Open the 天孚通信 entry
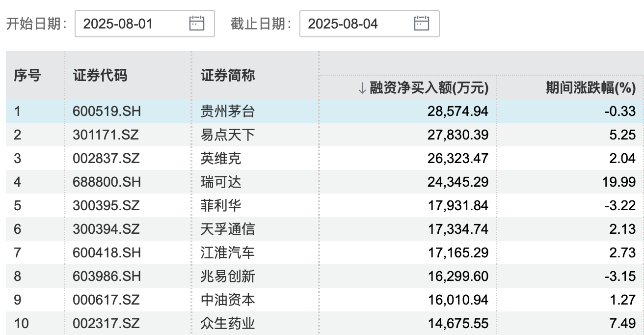Image resolution: width=644 pixels, height=335 pixels. (228, 229)
